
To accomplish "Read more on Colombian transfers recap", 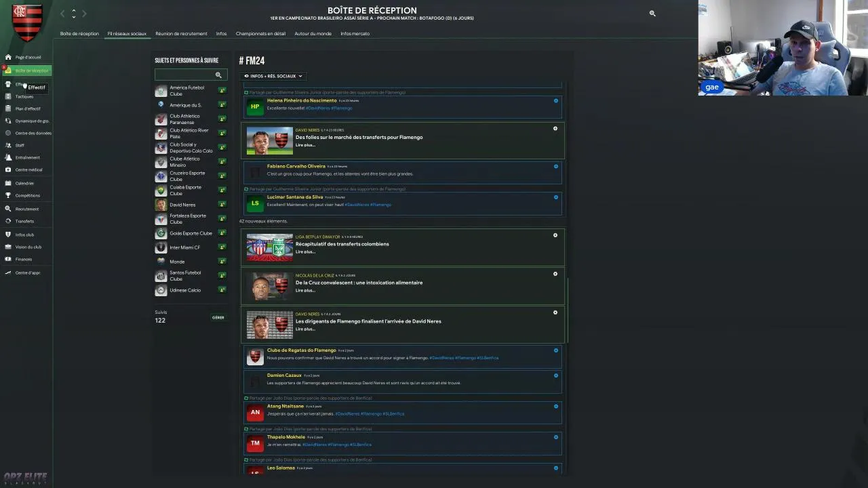I will coord(305,251).
